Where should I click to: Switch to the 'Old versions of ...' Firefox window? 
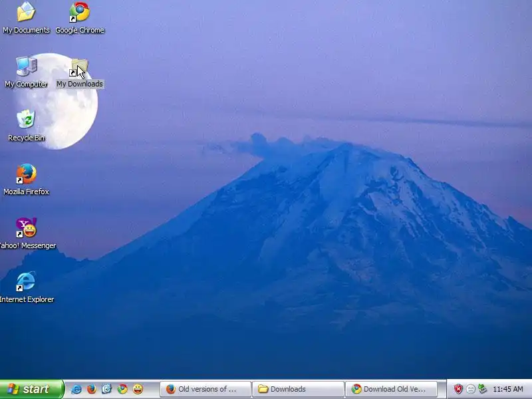[205, 389]
